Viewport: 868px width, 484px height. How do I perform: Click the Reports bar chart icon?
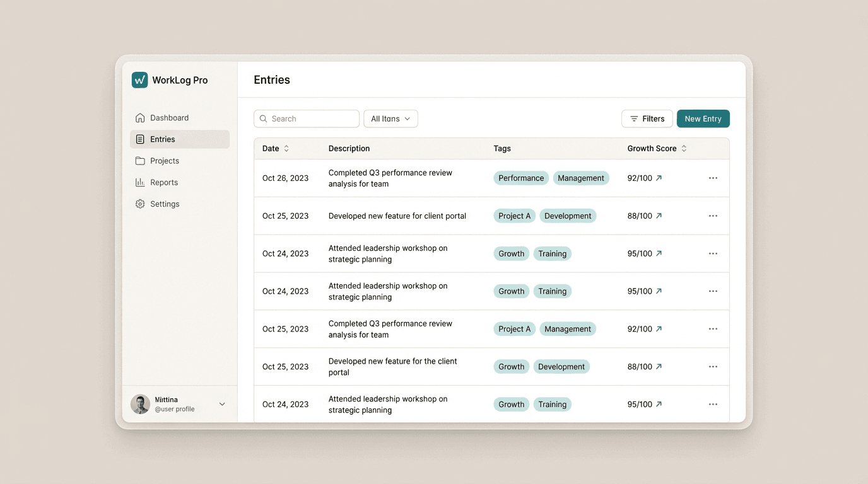point(140,182)
